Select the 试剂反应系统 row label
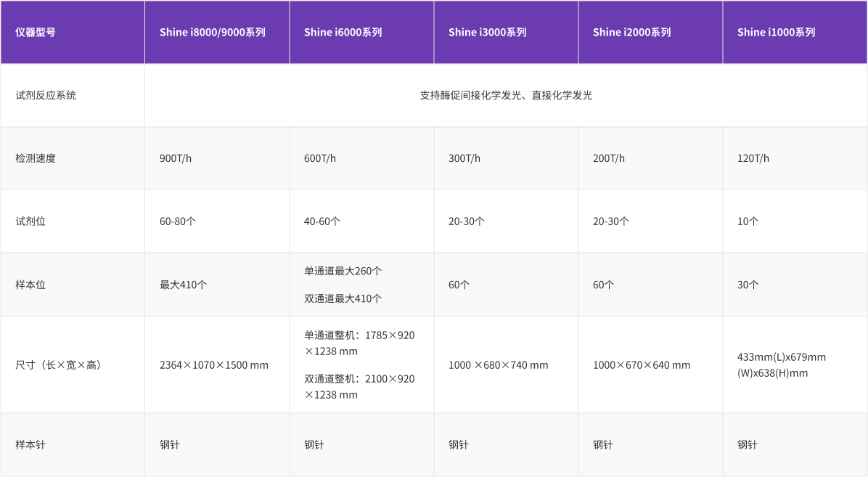868x477 pixels. pyautogui.click(x=46, y=95)
